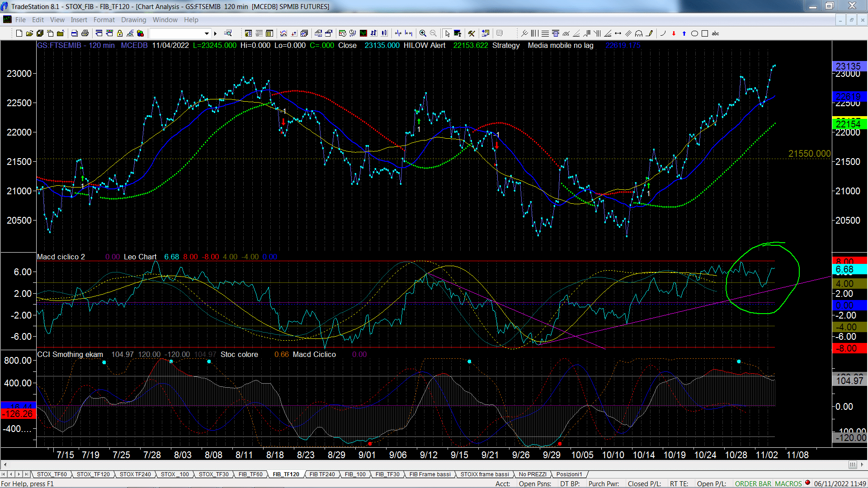Switch to the FIB_TF60 tab

click(x=250, y=474)
